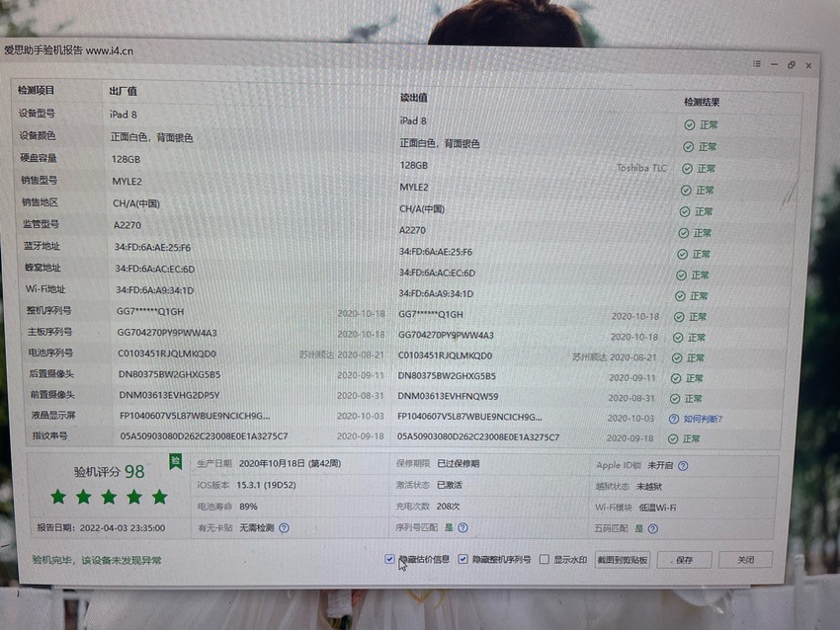Click the green check icon in 指纹串号 row
The height and width of the screenshot is (630, 840).
(673, 438)
